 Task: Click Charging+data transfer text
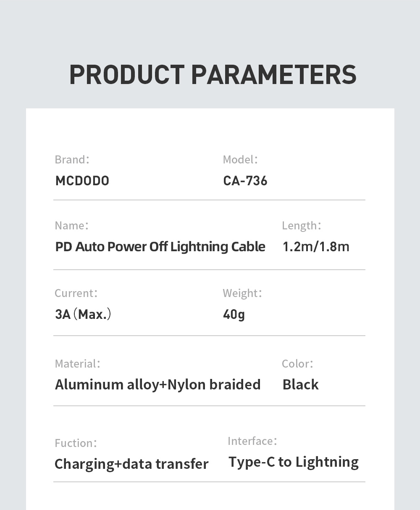tap(131, 464)
